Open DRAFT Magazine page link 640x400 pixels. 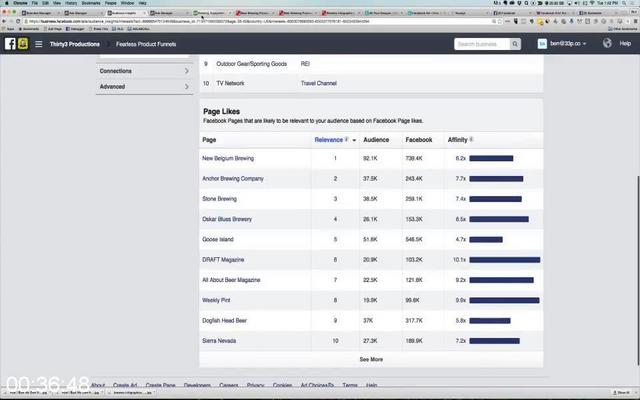(x=223, y=260)
